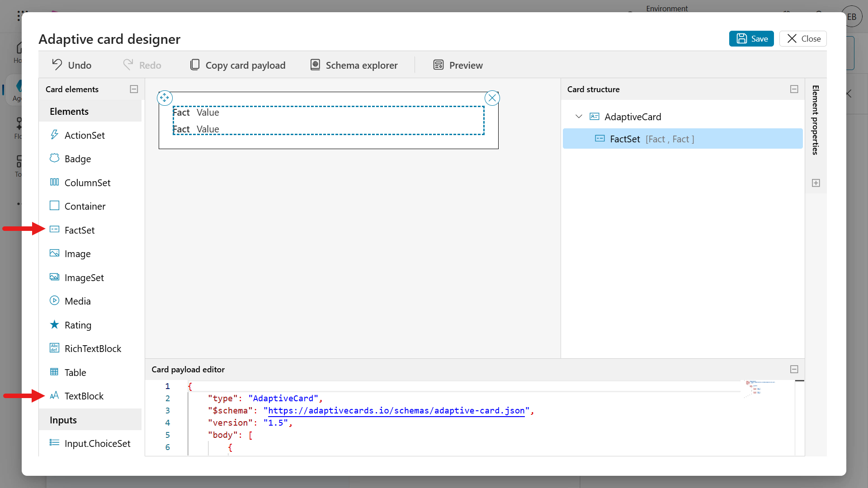Pick the ColumnSet element icon
Image resolution: width=868 pixels, height=488 pixels.
(x=54, y=182)
